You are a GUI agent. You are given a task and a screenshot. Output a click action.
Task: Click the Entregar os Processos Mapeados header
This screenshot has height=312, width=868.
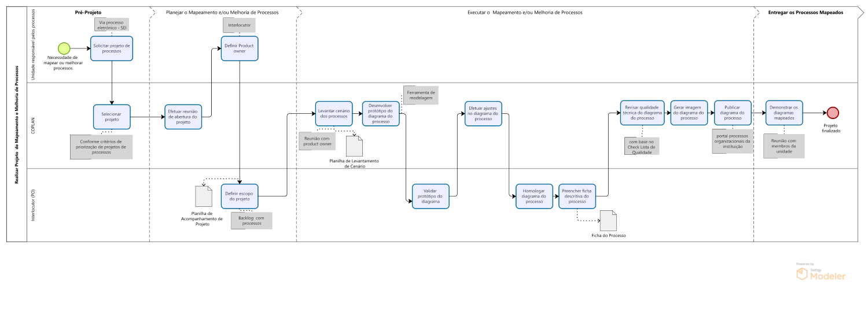[x=805, y=12]
